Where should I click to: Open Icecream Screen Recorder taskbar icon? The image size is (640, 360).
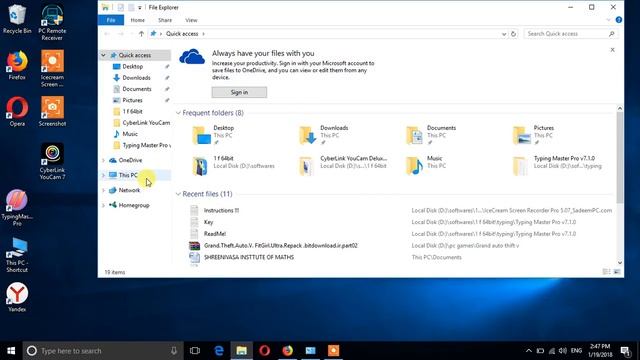[x=333, y=351]
